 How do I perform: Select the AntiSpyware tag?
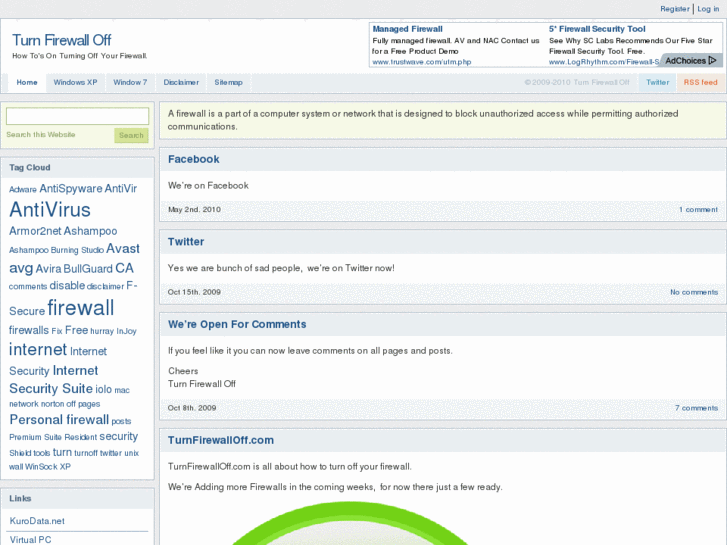pos(70,188)
